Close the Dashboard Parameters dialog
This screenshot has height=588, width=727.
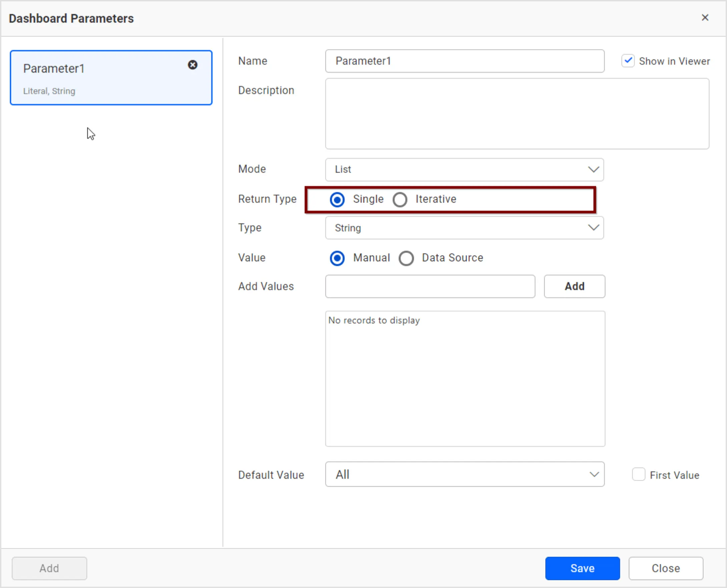[705, 17]
